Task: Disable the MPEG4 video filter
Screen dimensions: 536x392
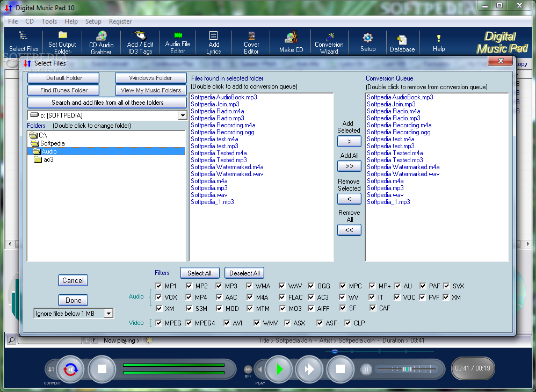Action: (189, 323)
